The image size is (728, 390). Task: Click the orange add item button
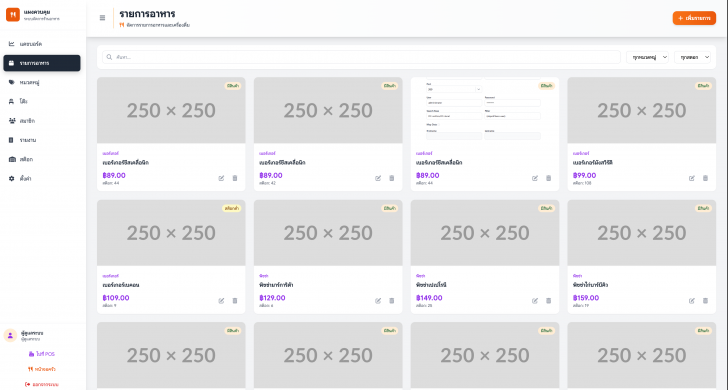[x=694, y=18]
